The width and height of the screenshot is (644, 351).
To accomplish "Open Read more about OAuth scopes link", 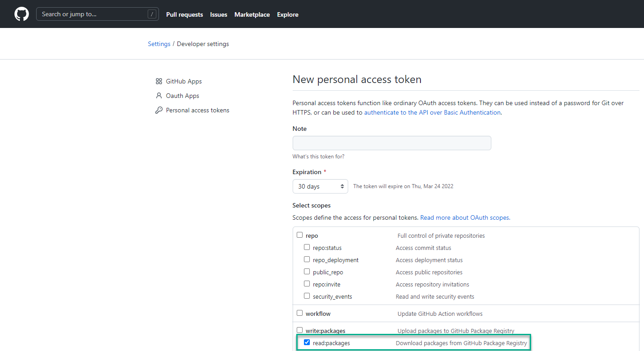I will (465, 217).
